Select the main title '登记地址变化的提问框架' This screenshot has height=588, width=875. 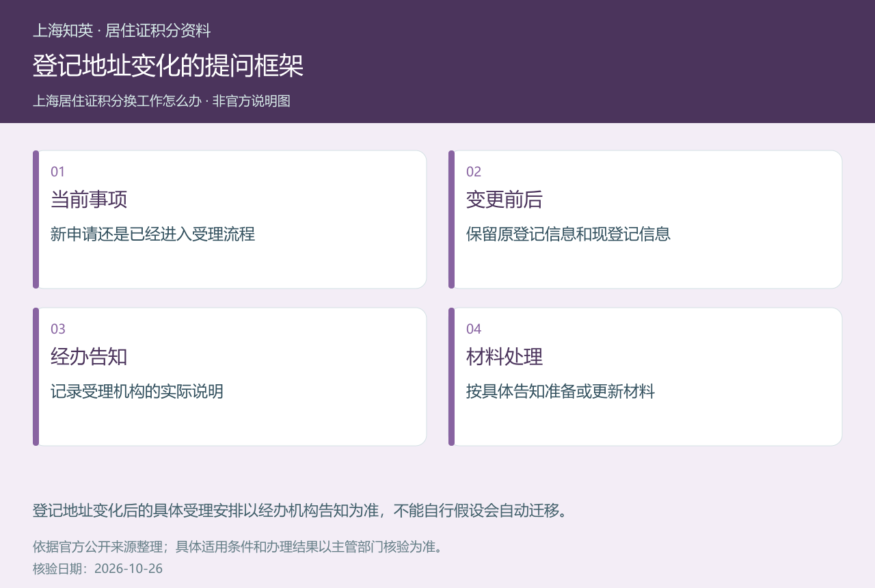coord(168,66)
